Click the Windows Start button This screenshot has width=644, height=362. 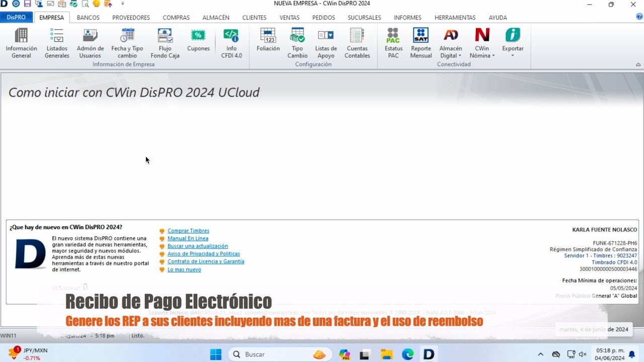[216, 354]
